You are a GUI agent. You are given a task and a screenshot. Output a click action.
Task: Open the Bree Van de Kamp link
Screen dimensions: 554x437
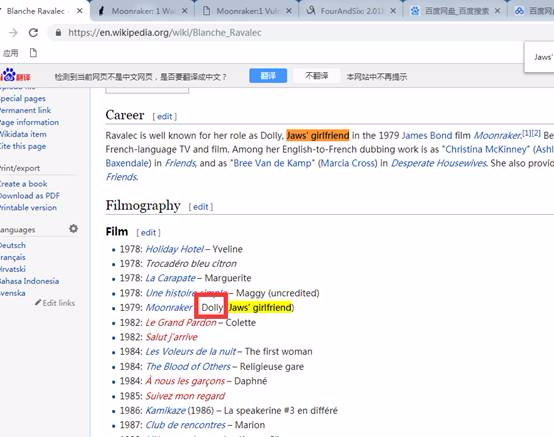(x=272, y=163)
